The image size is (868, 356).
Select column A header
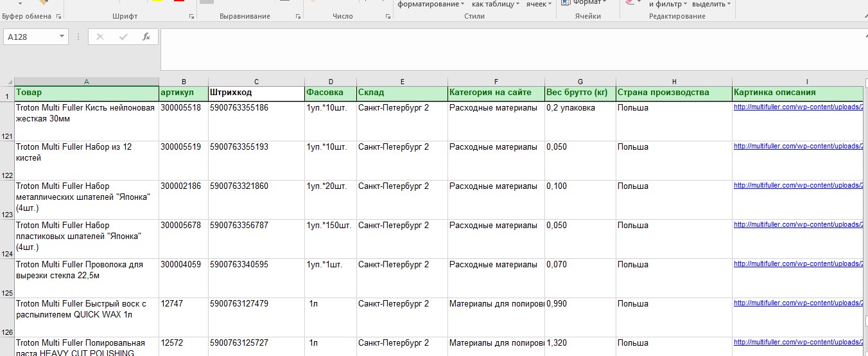point(87,82)
